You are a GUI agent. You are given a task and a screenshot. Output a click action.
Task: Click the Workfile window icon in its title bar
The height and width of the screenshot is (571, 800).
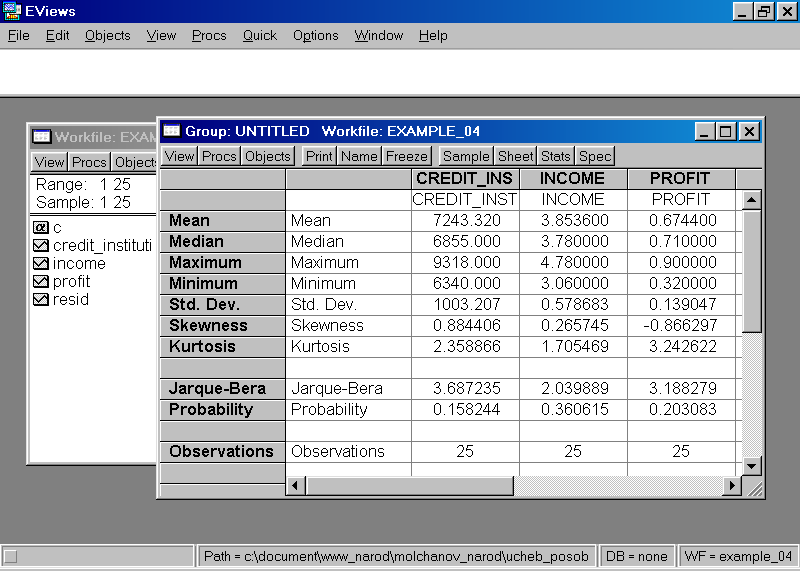41,137
